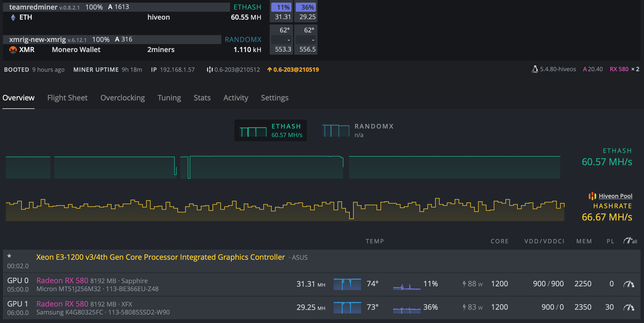Click the 1.110 kH XMR hashrate
Screen dimensions: 644x323
pyautogui.click(x=247, y=50)
